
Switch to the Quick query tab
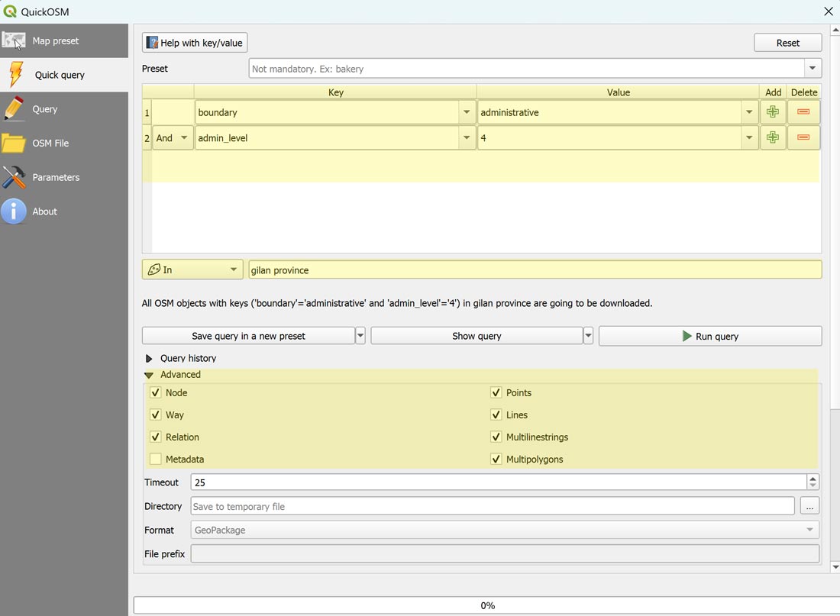coord(63,75)
